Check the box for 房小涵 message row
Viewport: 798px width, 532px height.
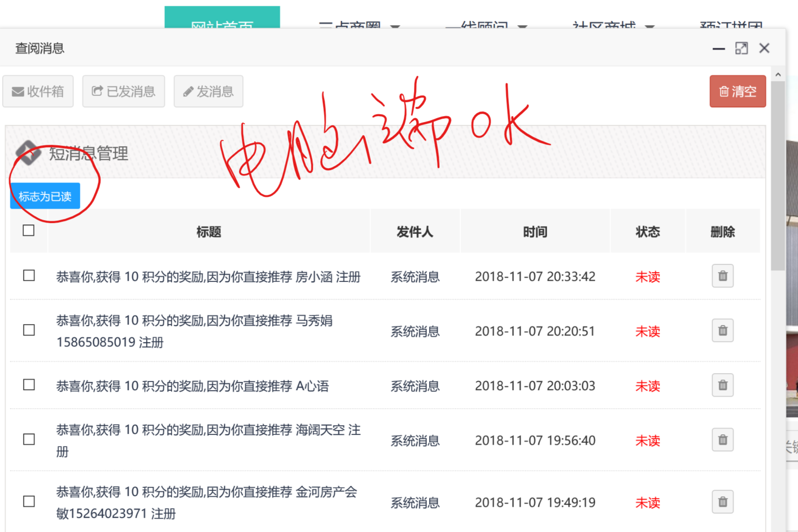point(29,276)
